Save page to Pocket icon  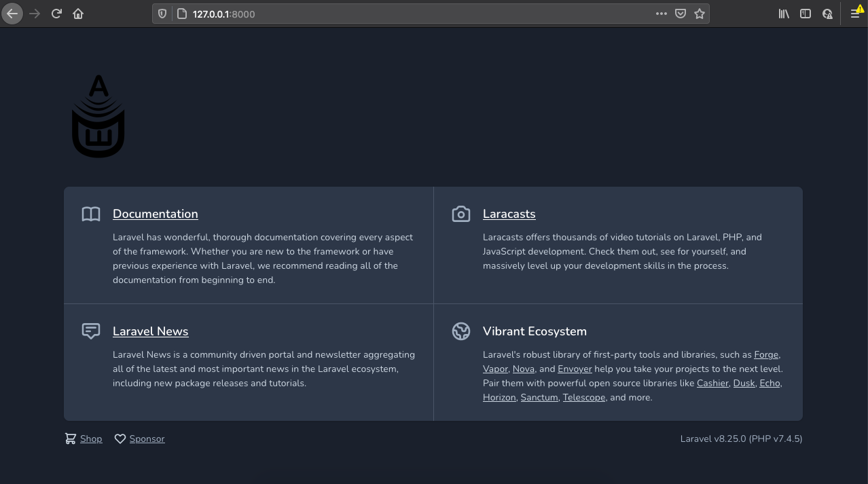(681, 14)
